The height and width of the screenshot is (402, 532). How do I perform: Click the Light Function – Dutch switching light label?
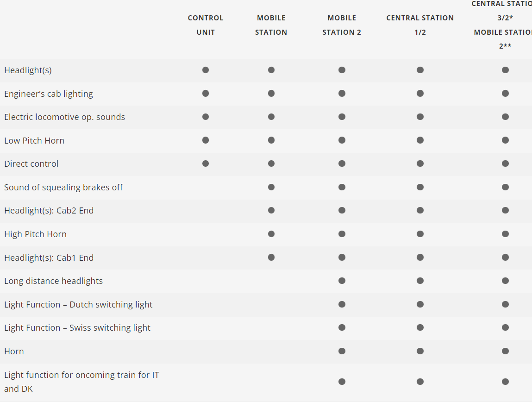[78, 305]
